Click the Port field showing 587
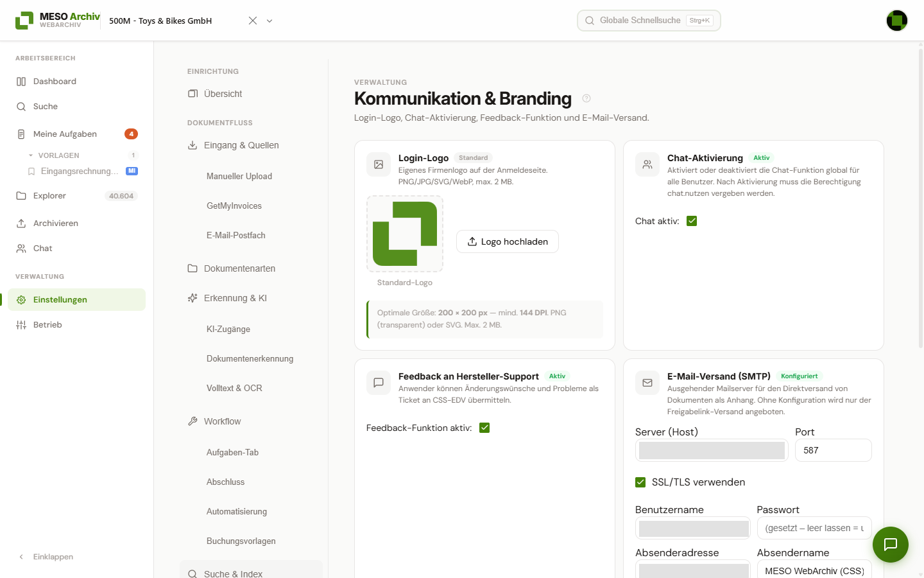The width and height of the screenshot is (924, 578). coord(834,450)
